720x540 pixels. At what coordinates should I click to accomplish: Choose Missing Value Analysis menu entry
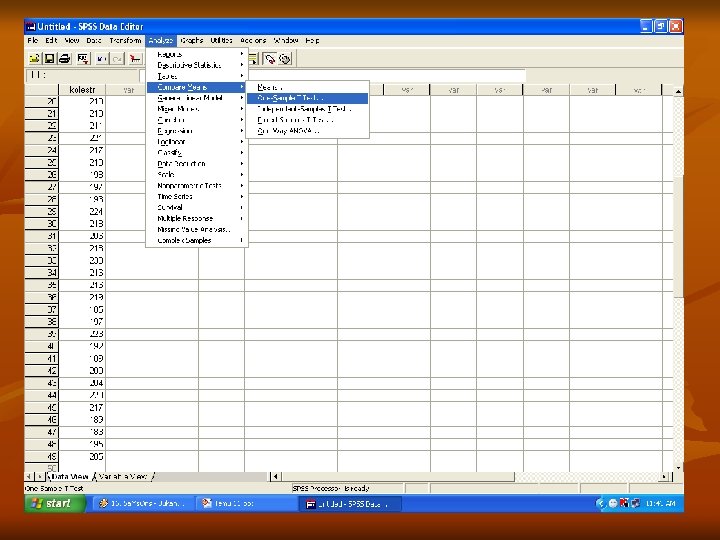(x=197, y=229)
